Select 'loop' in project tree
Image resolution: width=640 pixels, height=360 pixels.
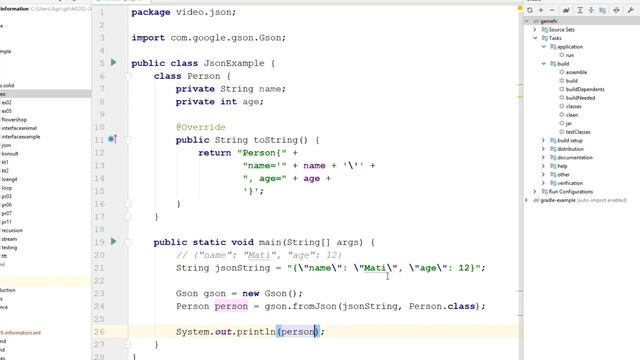7,188
